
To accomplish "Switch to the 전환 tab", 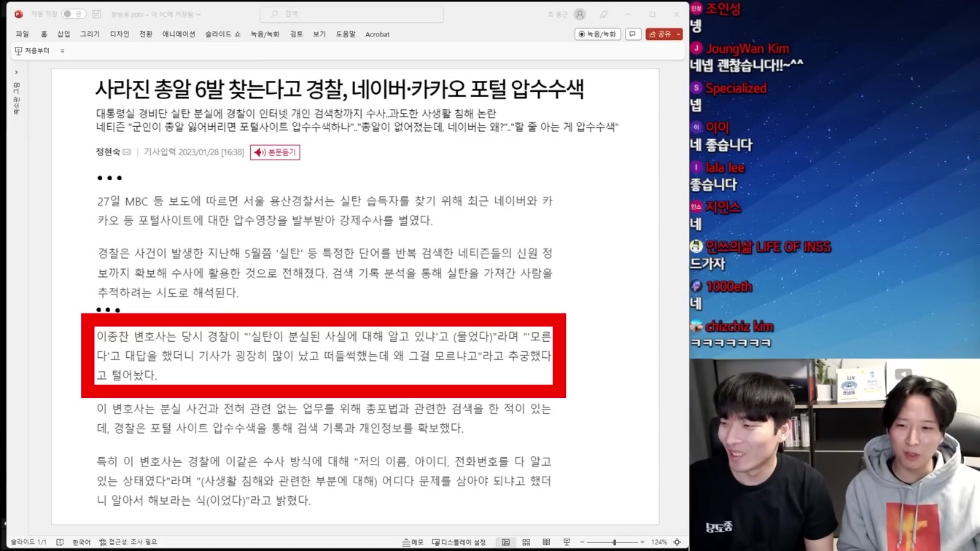I will coord(146,34).
